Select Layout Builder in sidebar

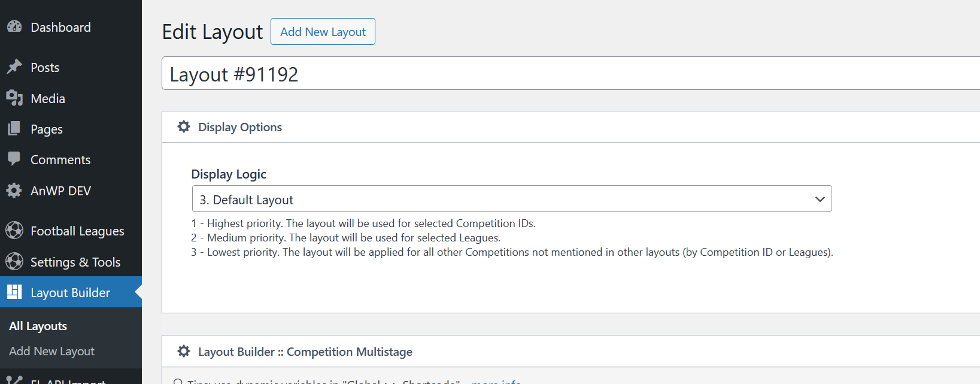[71, 292]
